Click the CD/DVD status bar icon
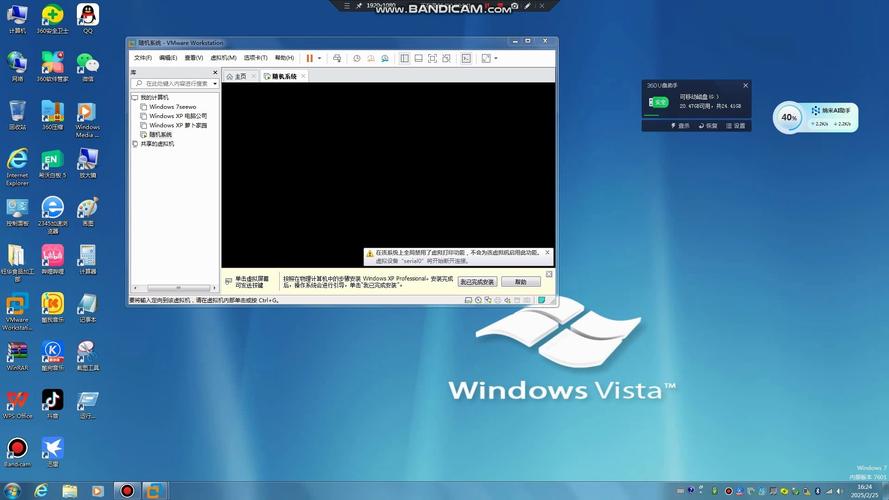This screenshot has width=889, height=500. (x=478, y=300)
